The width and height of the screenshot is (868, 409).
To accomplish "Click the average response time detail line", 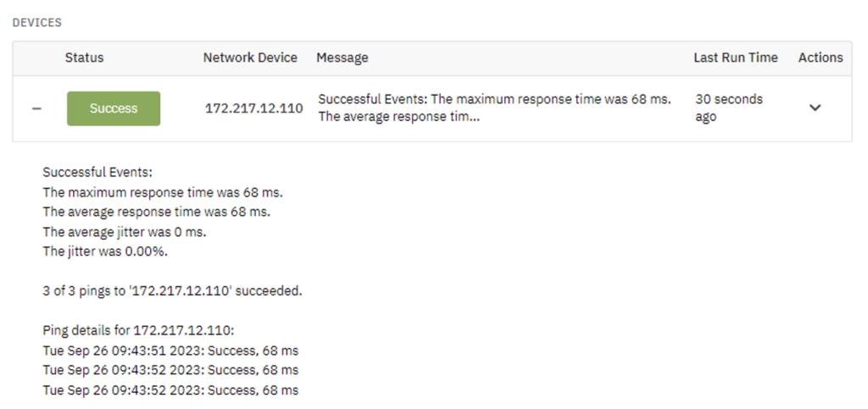I will (x=157, y=213).
